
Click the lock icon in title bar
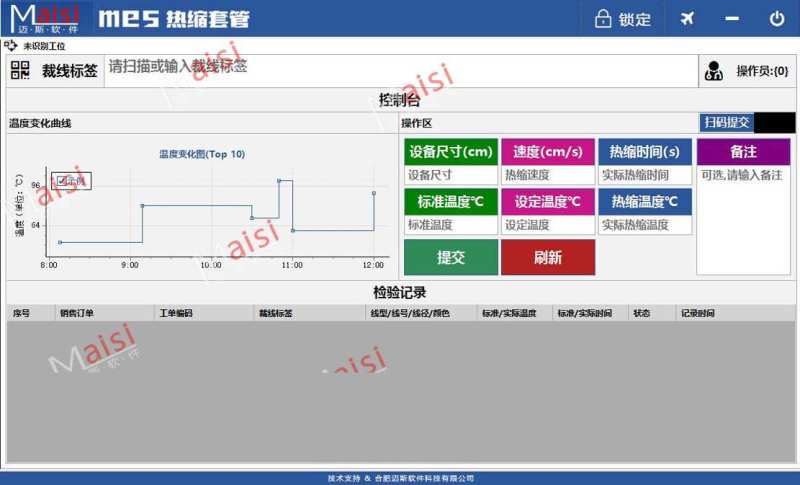click(603, 19)
